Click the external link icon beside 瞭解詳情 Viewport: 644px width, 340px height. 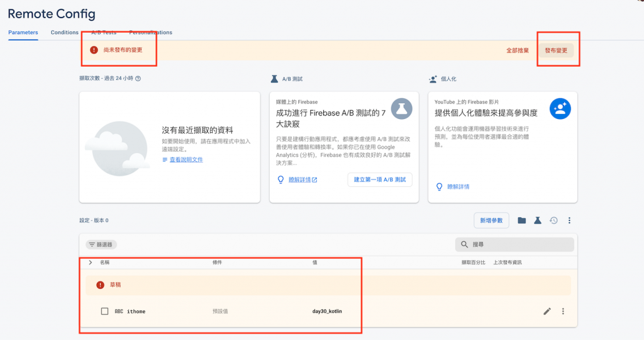click(314, 179)
